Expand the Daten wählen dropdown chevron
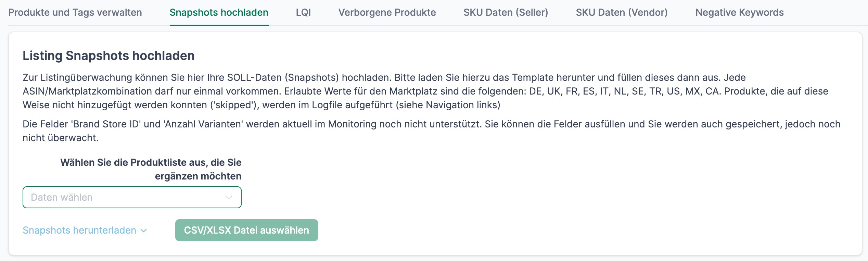The height and width of the screenshot is (261, 868). pos(228,197)
